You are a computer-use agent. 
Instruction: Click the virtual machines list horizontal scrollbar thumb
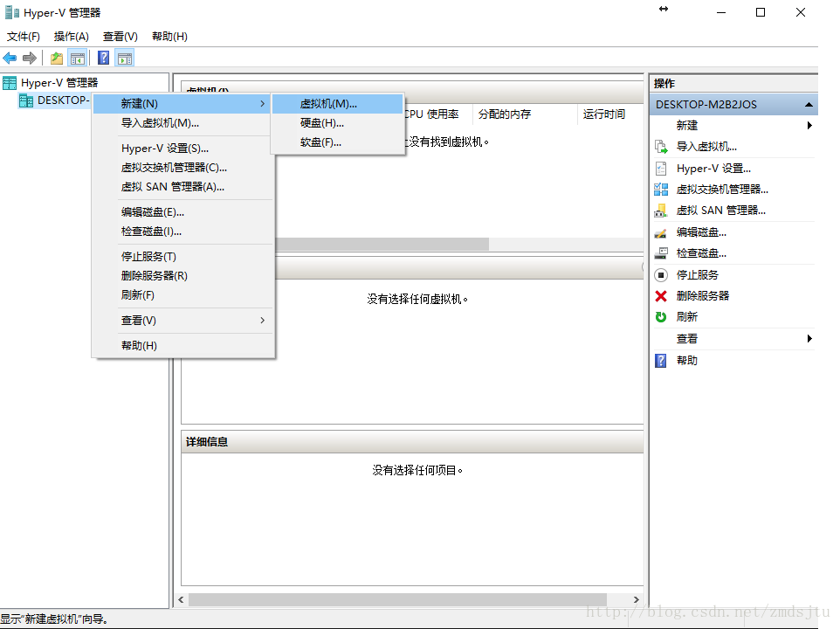[382, 245]
